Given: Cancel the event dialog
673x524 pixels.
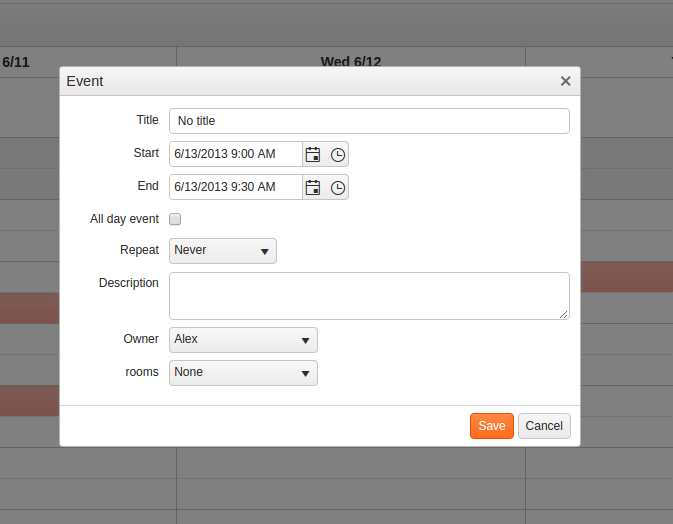Looking at the screenshot, I should tap(544, 426).
